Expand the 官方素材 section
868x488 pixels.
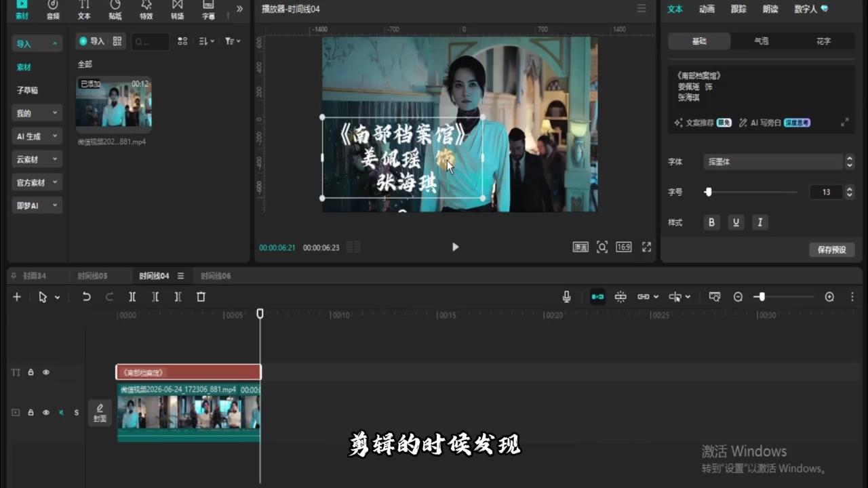37,182
